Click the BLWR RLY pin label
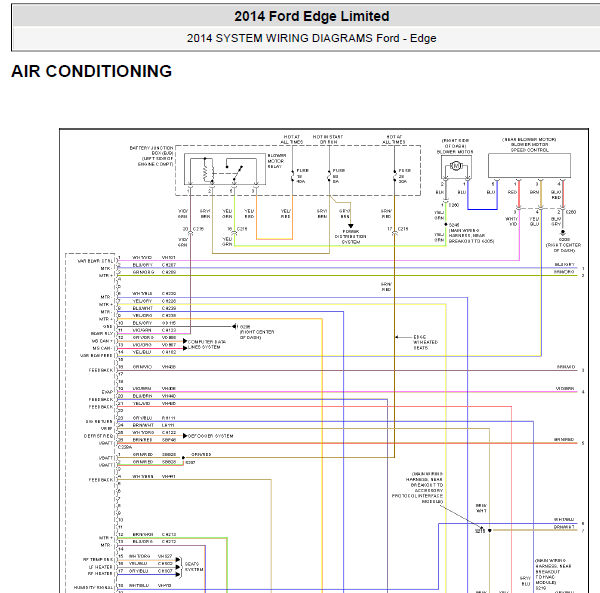The image size is (600, 593). [102, 334]
